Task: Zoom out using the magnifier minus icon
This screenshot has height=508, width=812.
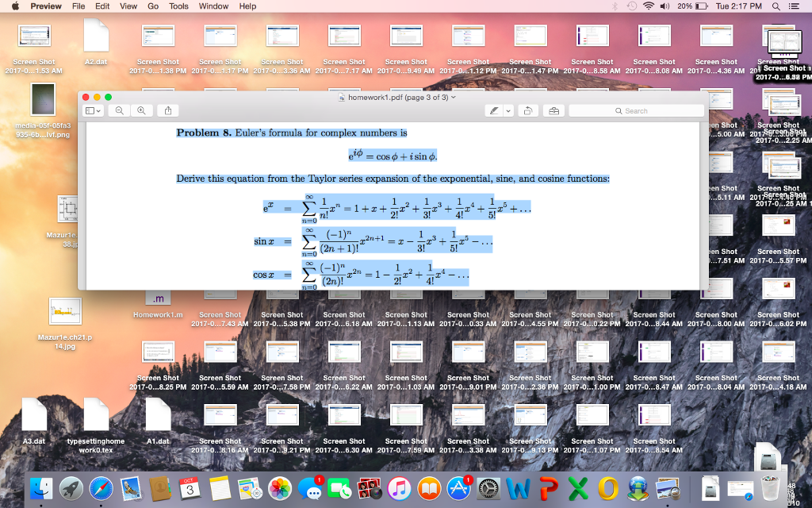Action: [119, 110]
